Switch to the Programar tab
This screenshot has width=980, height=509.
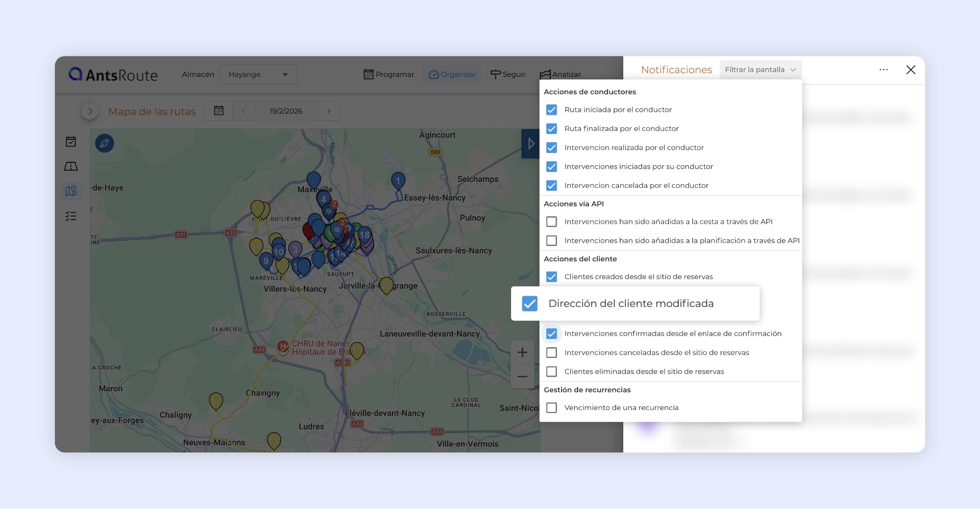point(389,75)
